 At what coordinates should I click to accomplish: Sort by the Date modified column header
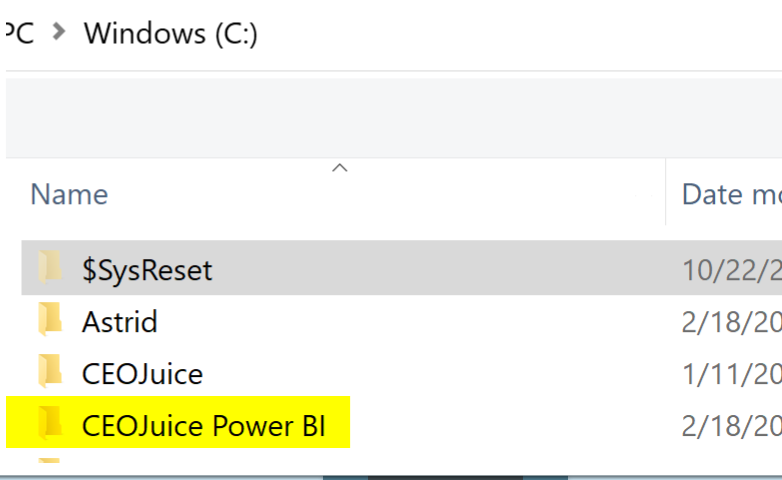tap(732, 194)
